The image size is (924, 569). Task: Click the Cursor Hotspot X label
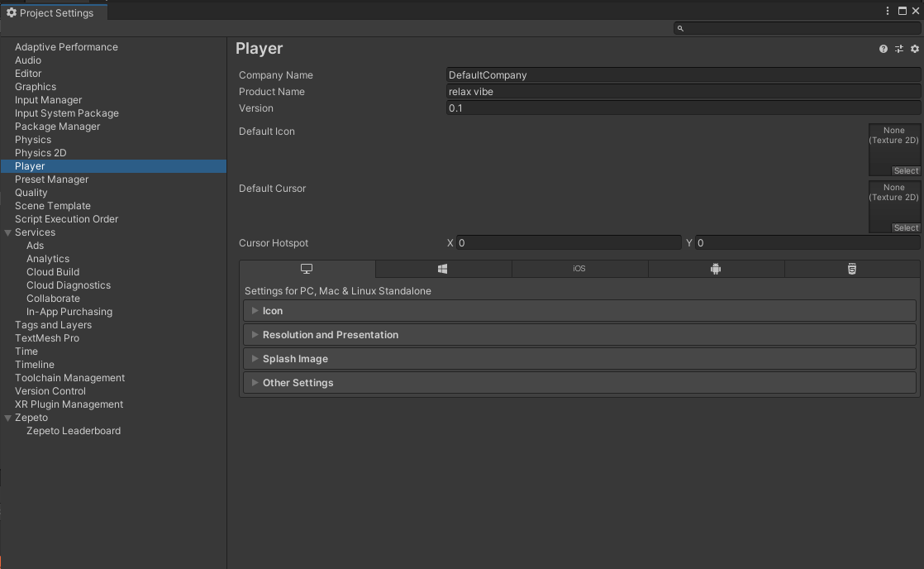(x=450, y=243)
